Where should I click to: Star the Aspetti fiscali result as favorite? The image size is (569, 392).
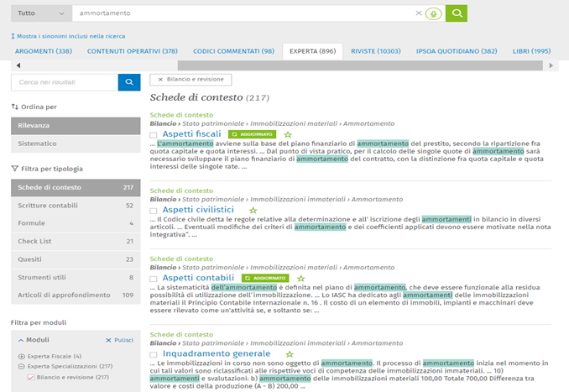(x=288, y=134)
